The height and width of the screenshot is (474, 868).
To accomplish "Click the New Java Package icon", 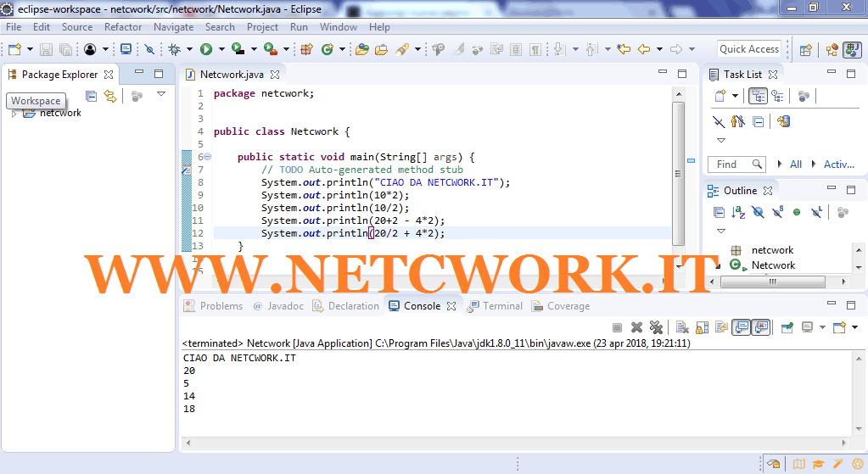I will (x=306, y=49).
